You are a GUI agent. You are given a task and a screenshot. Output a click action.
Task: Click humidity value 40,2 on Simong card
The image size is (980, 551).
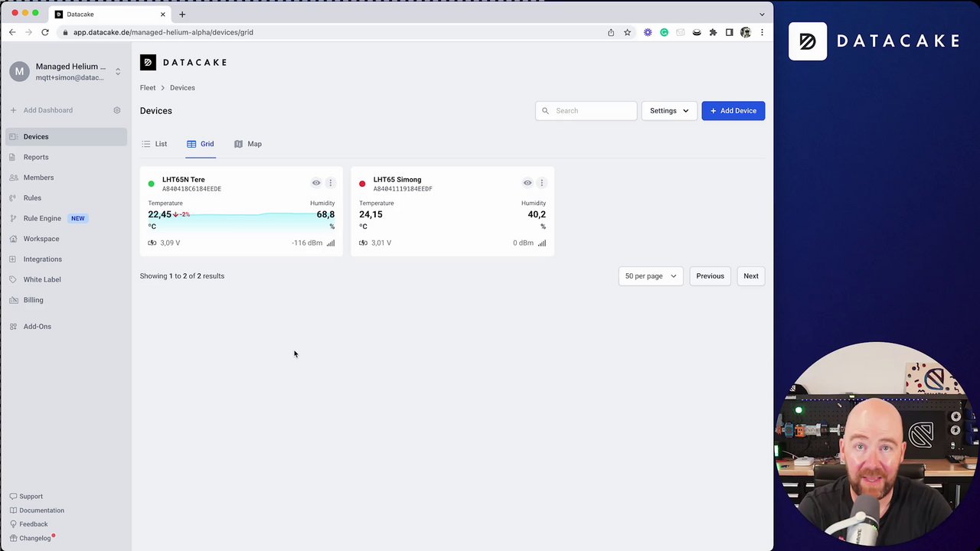click(x=537, y=214)
